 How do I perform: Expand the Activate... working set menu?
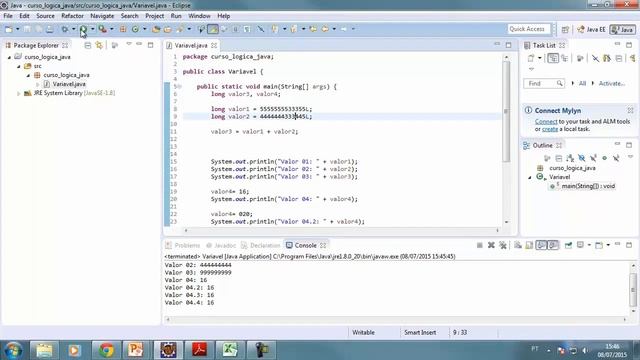593,83
